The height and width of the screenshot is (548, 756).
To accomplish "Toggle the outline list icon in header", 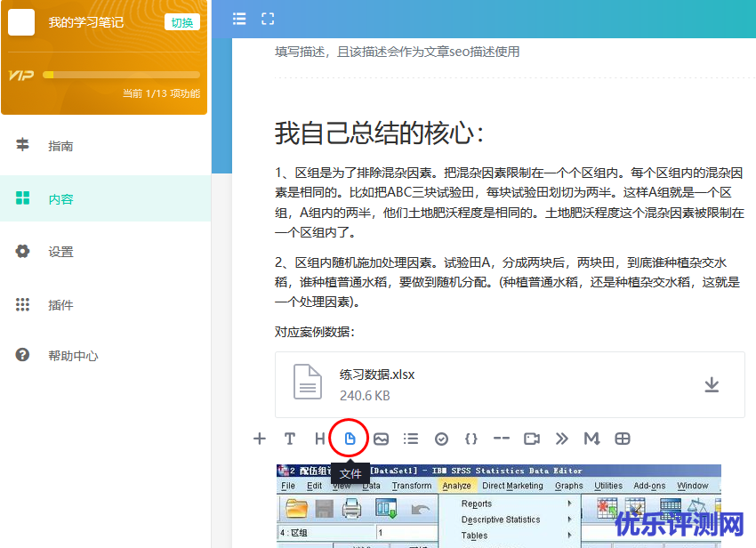I will (x=239, y=19).
